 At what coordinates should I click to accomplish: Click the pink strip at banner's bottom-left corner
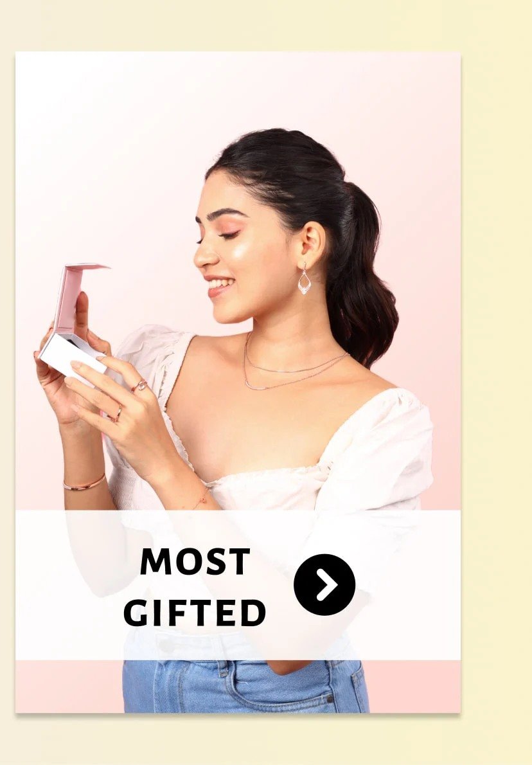pos(68,686)
